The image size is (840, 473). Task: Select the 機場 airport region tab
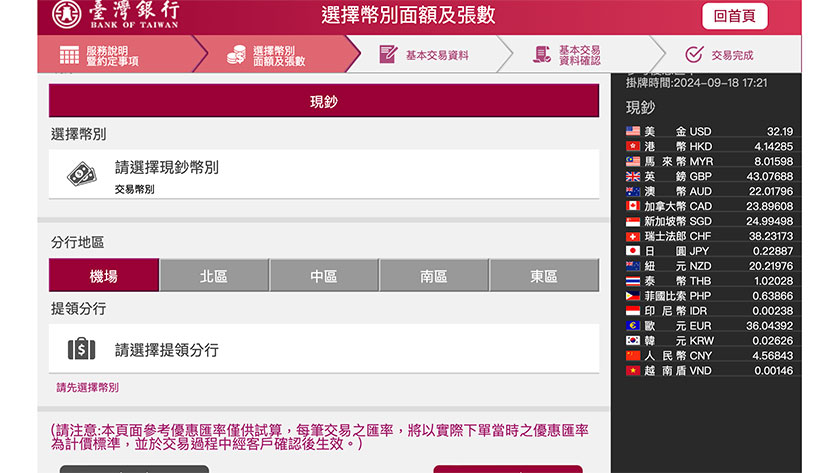(x=104, y=276)
